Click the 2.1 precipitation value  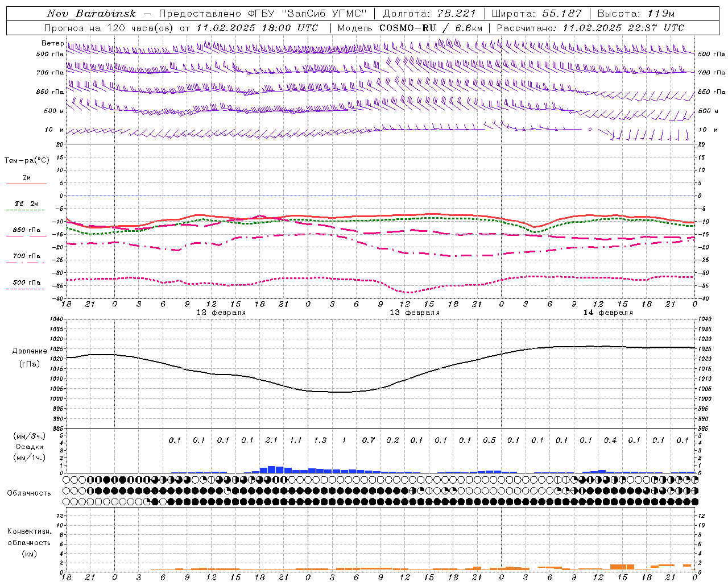[271, 440]
